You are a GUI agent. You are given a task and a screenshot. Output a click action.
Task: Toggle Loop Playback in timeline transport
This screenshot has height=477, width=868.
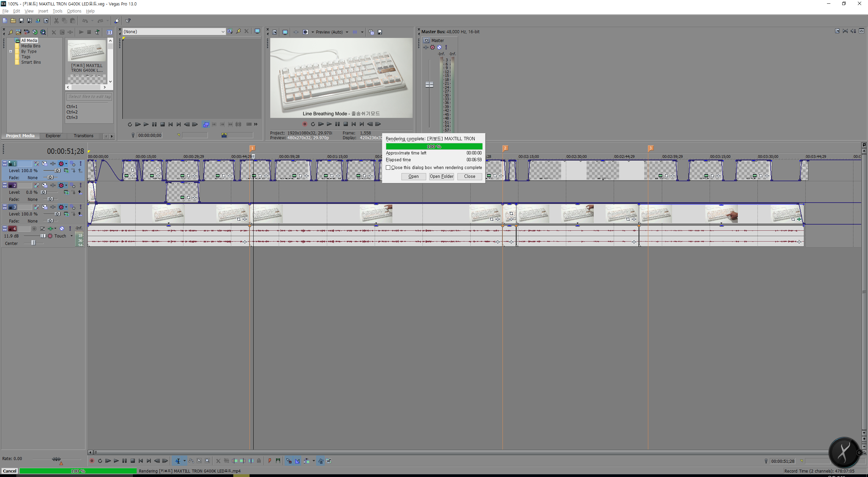click(x=100, y=461)
